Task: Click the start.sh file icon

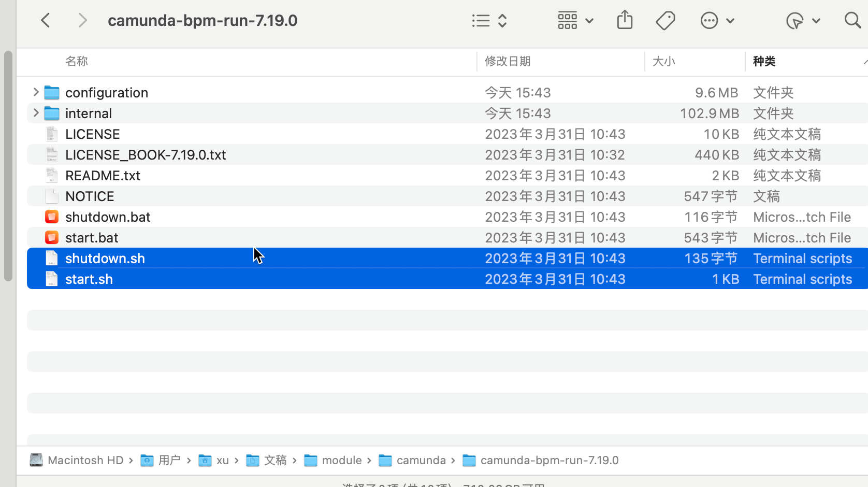Action: [52, 279]
